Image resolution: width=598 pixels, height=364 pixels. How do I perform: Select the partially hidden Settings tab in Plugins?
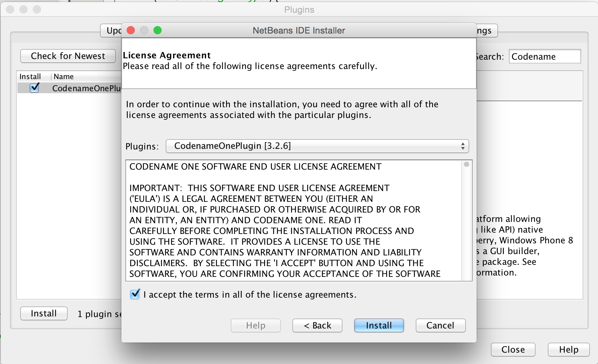487,31
